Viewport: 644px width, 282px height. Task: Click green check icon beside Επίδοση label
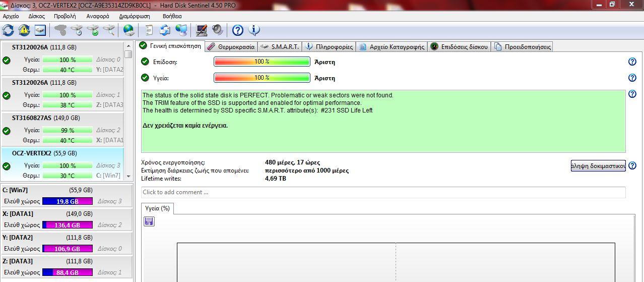click(x=145, y=62)
